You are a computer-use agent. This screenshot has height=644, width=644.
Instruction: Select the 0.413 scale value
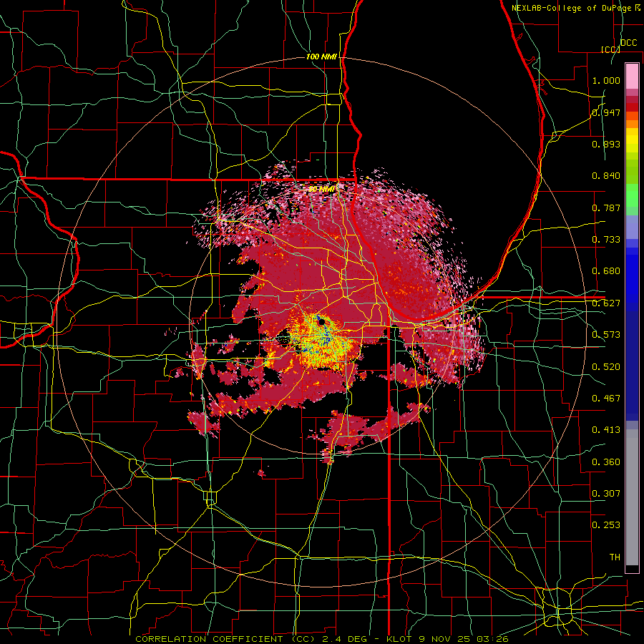click(606, 430)
